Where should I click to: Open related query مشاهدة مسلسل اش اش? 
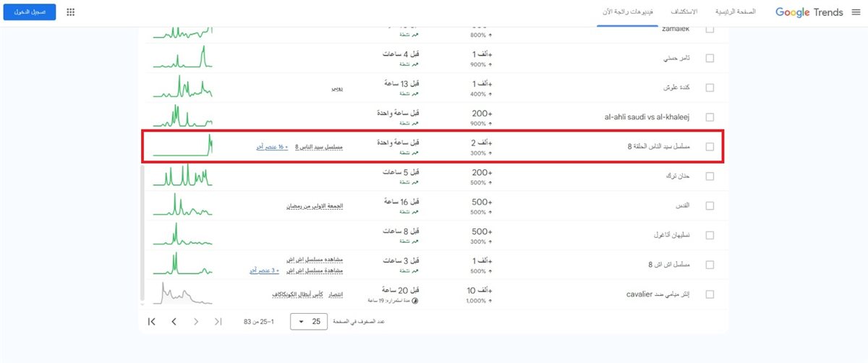tap(314, 270)
